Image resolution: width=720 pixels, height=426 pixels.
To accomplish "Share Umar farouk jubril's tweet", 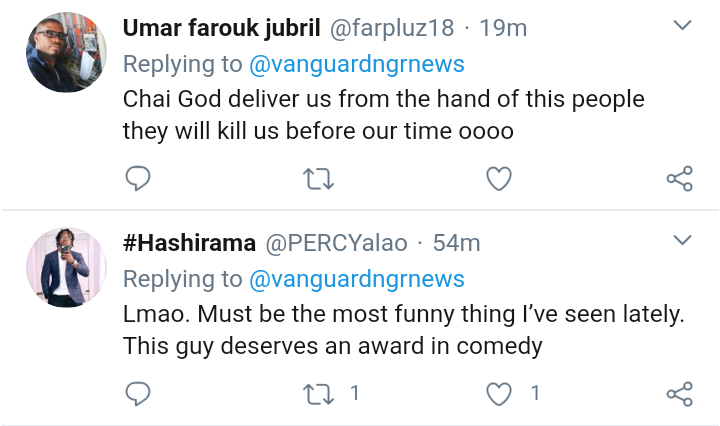I will point(680,179).
